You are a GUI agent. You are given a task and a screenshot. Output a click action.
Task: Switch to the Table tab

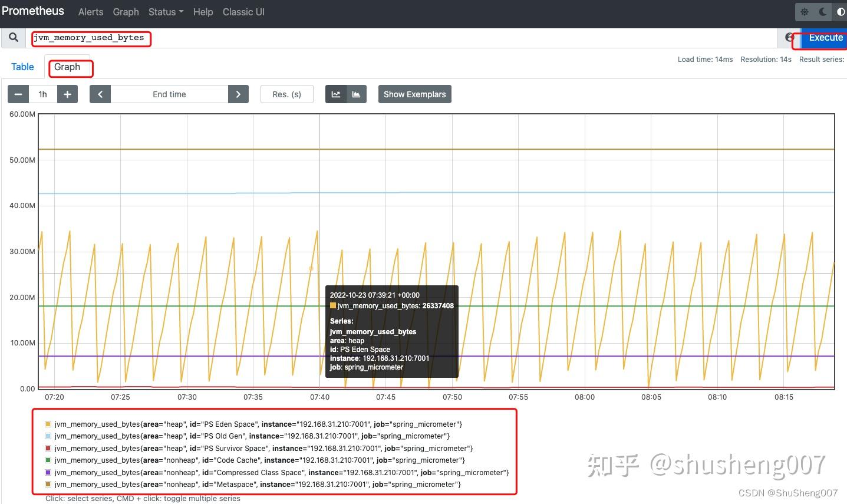coord(22,67)
